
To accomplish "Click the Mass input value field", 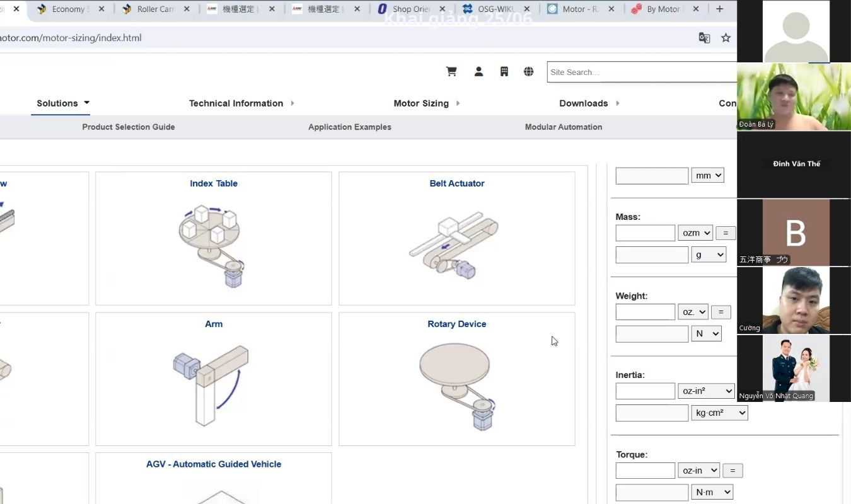I will (645, 233).
